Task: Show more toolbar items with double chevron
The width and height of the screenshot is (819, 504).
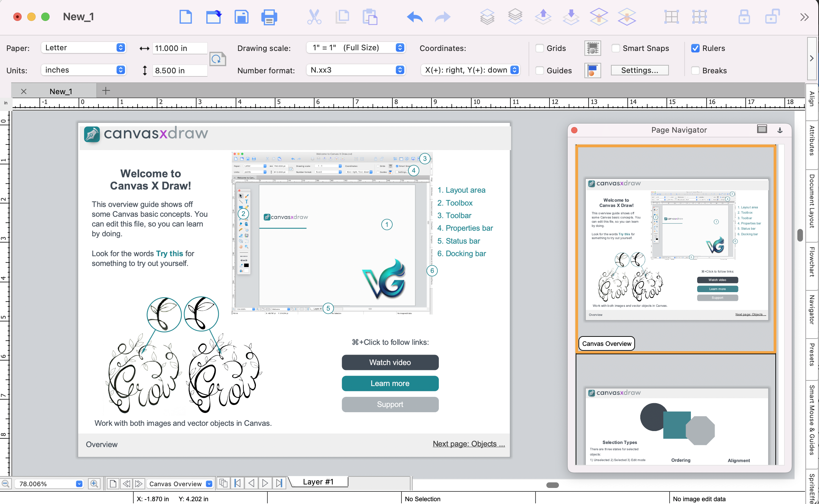Action: [x=804, y=17]
